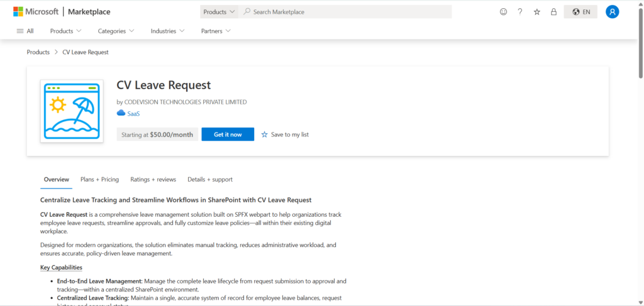This screenshot has width=644, height=306.
Task: Switch to Plans + Pricing tab
Action: pyautogui.click(x=100, y=179)
